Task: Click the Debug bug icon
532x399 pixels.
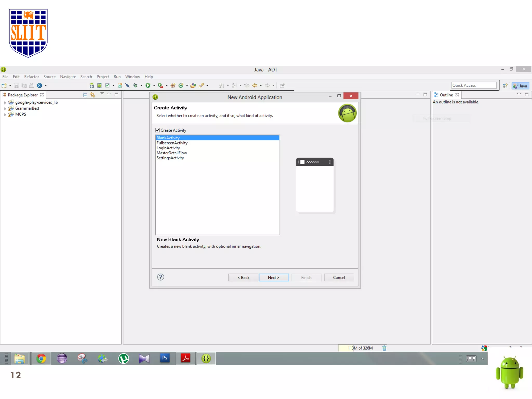Action: pyautogui.click(x=135, y=85)
